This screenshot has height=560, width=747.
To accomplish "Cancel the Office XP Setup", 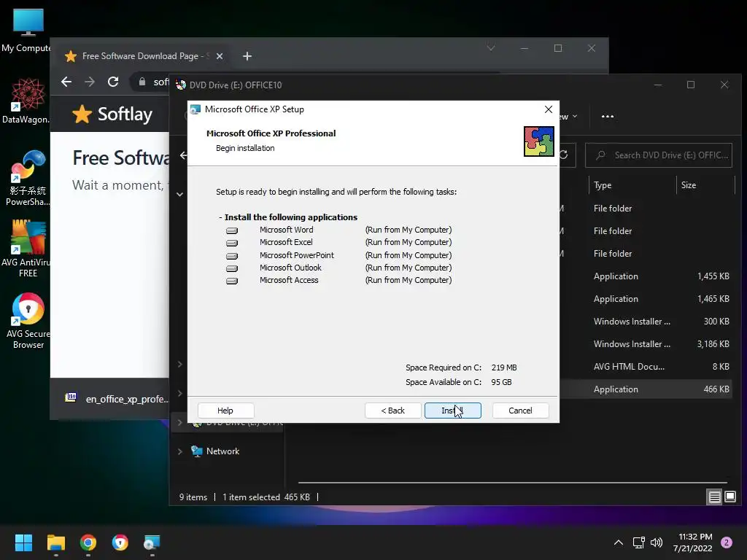I will pos(520,411).
